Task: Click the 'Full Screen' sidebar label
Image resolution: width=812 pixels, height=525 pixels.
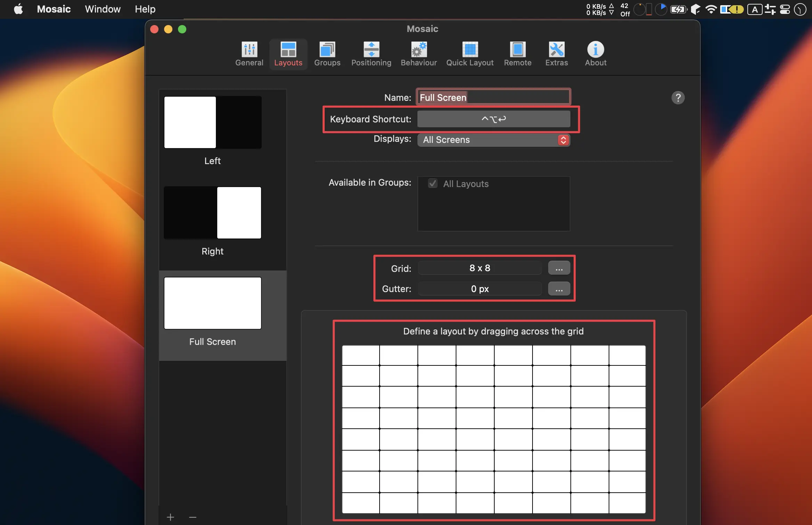Action: click(212, 342)
